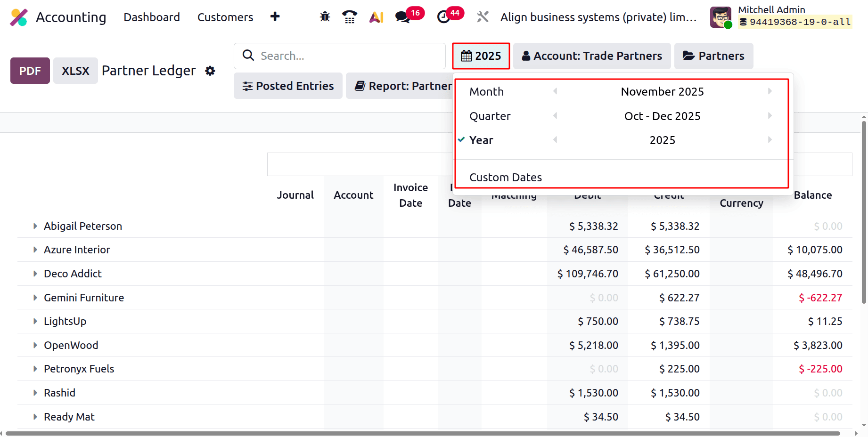This screenshot has height=437, width=868.
Task: Expand the Petronyx Fuels row
Action: click(x=35, y=369)
